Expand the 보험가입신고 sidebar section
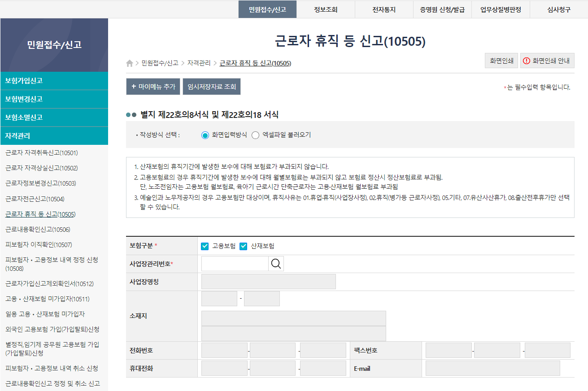 tap(54, 81)
